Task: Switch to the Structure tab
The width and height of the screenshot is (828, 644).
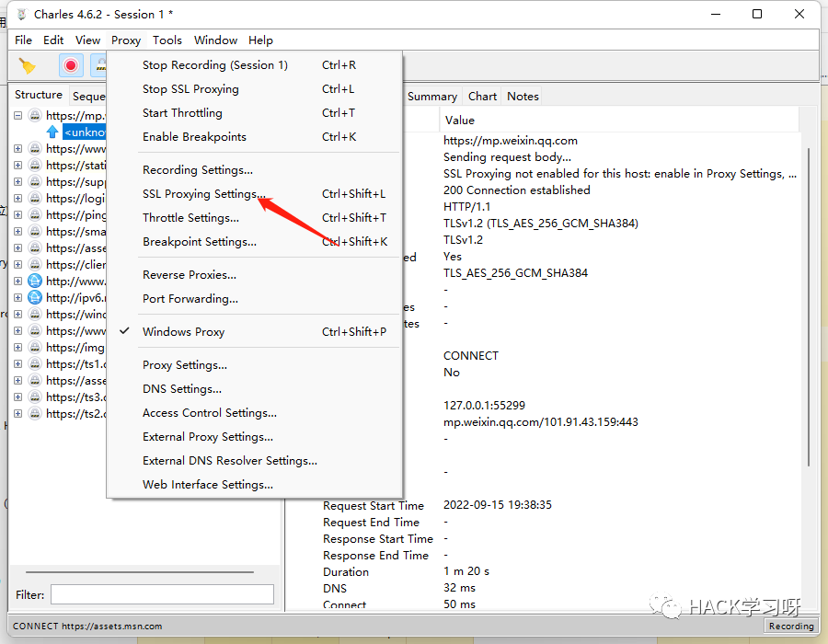Action: click(39, 95)
